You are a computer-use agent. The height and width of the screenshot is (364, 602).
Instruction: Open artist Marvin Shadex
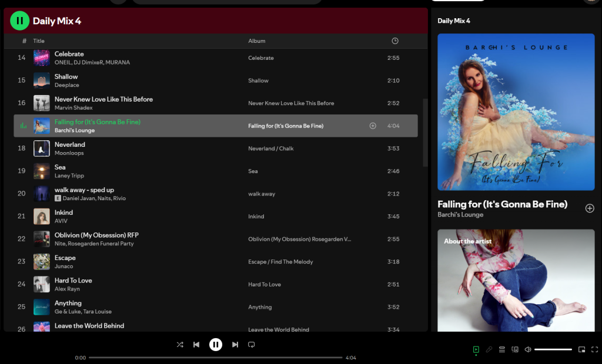tap(73, 108)
